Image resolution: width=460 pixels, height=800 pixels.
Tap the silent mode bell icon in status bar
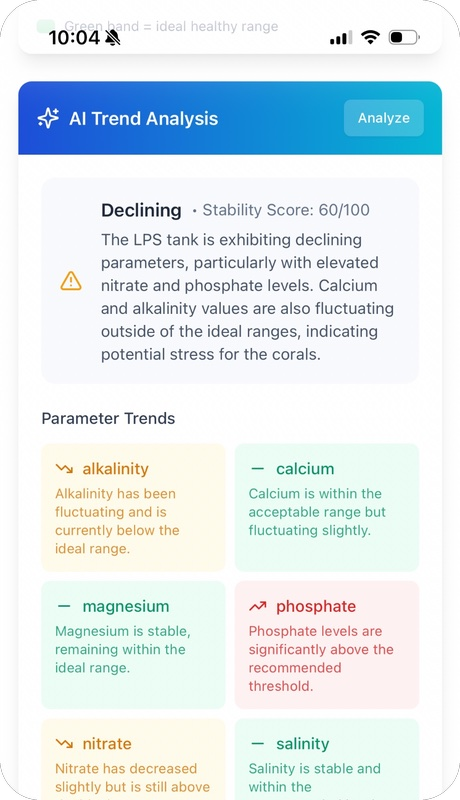pos(113,38)
